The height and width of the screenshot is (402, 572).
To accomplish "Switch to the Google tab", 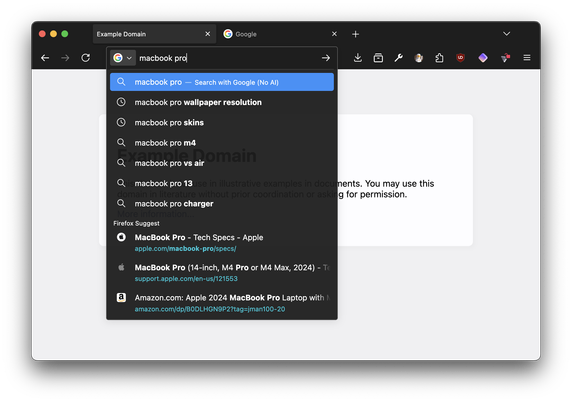I will point(280,34).
